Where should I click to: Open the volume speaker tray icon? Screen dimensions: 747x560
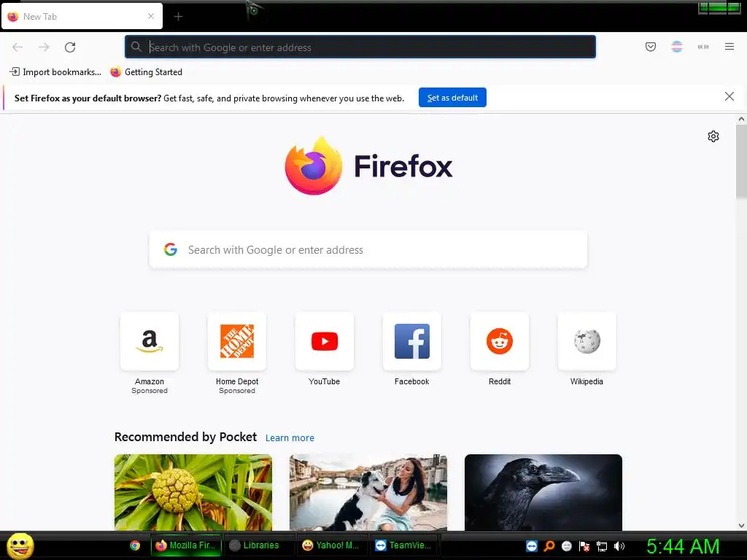point(619,546)
